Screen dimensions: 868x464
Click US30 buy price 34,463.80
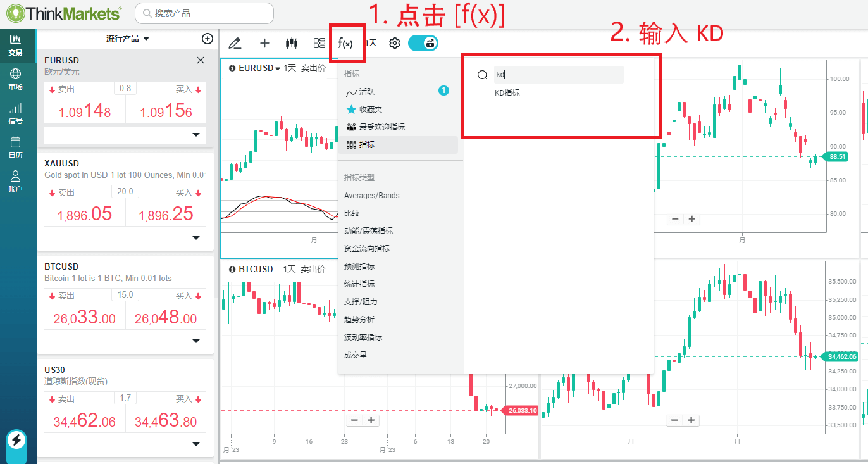[166, 421]
